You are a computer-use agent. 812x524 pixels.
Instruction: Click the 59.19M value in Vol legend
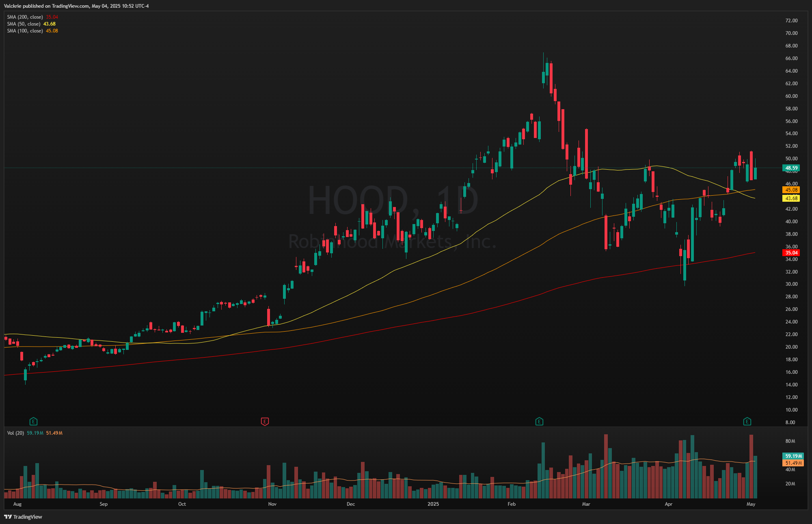(35, 433)
